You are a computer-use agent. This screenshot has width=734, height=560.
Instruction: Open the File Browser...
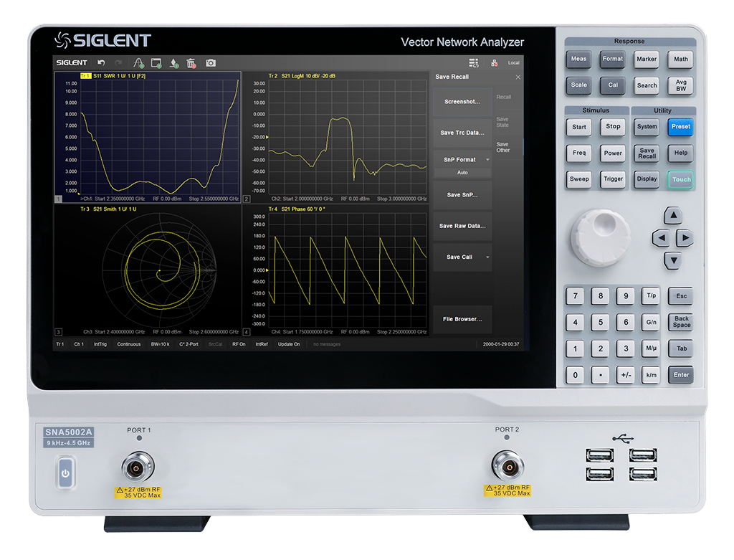coord(462,319)
